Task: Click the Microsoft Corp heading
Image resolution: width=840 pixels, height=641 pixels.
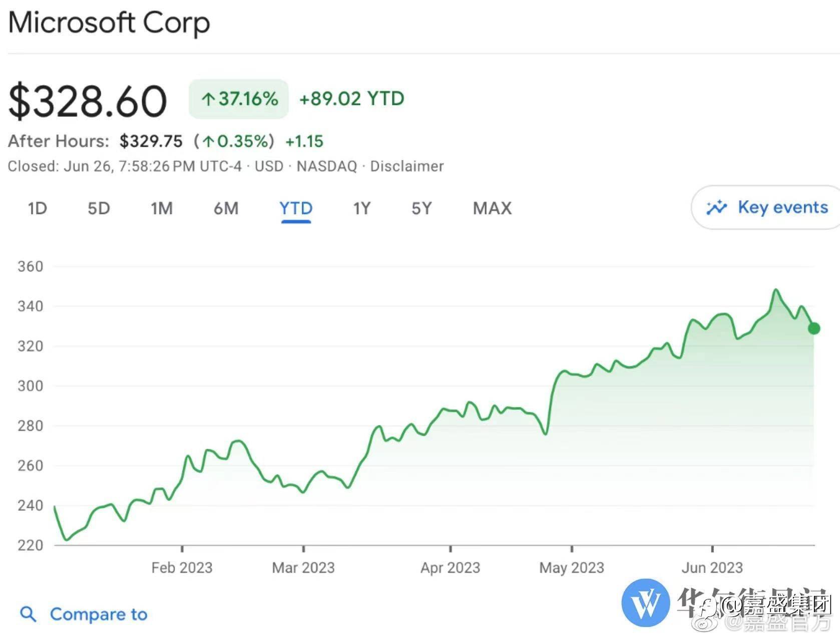Action: click(109, 23)
